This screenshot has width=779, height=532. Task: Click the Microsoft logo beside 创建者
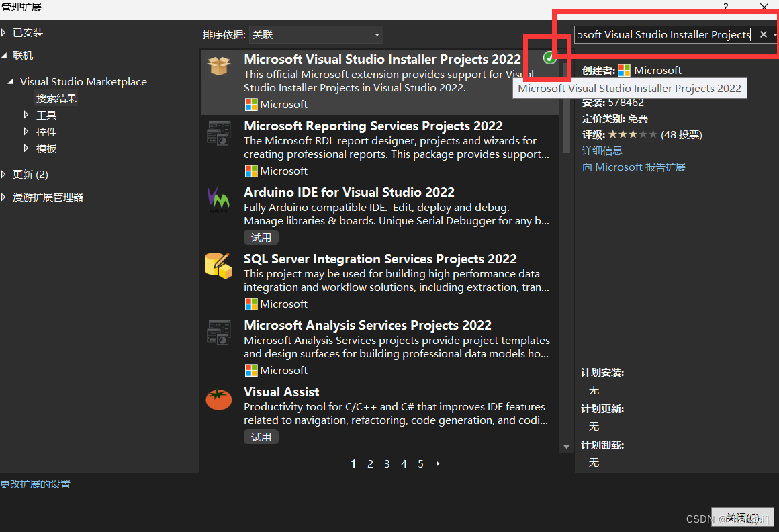pyautogui.click(x=624, y=71)
